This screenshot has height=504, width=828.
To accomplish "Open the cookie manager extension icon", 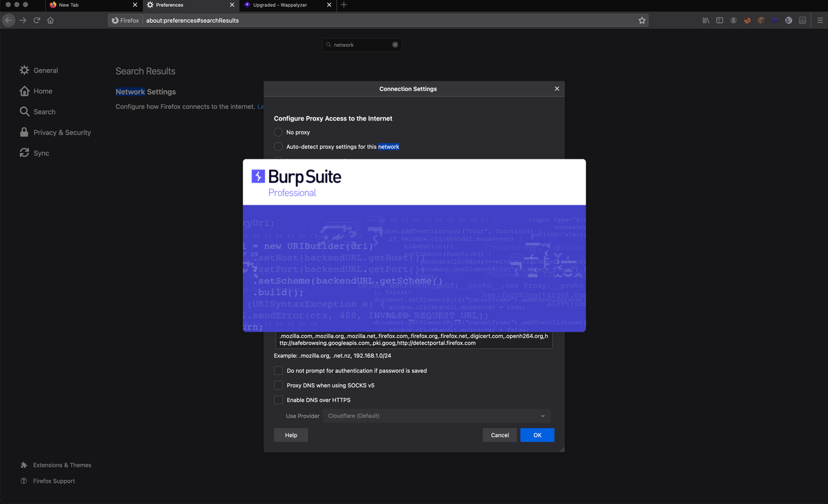I will coord(761,20).
